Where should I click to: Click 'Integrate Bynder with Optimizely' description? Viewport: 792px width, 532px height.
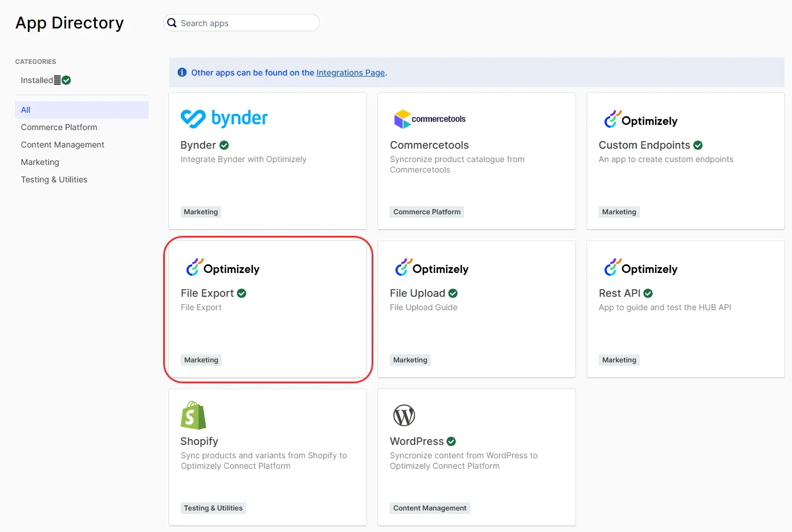(243, 159)
